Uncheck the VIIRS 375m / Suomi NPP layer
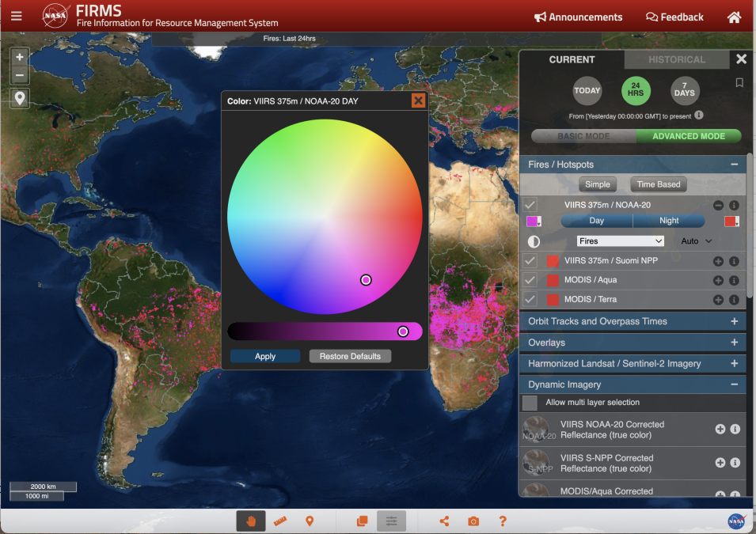The height and width of the screenshot is (534, 756). [x=530, y=261]
